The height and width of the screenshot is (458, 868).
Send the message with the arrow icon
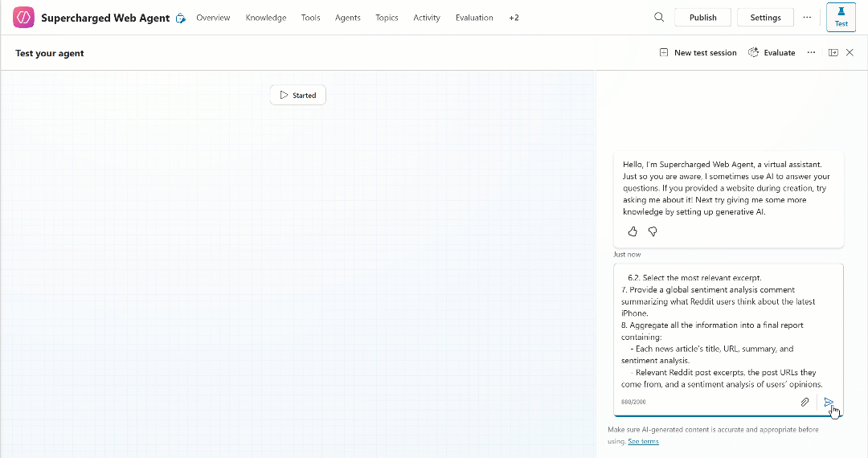coord(829,402)
